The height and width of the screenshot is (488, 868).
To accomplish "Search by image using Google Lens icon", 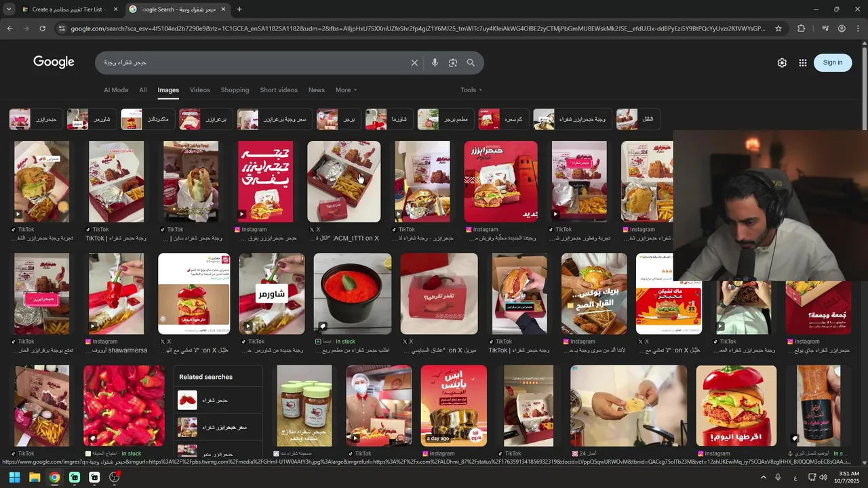I will [x=453, y=63].
